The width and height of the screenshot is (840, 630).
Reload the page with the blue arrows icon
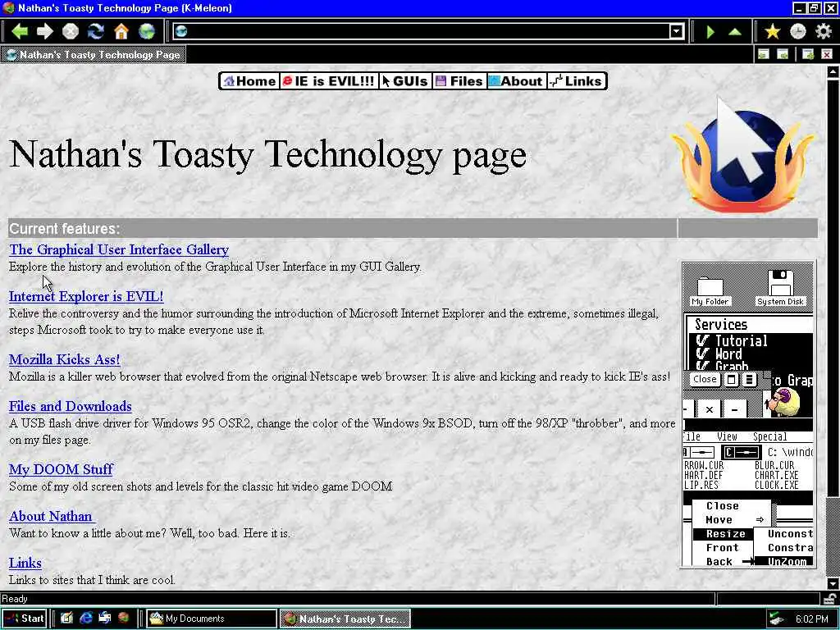coord(96,32)
